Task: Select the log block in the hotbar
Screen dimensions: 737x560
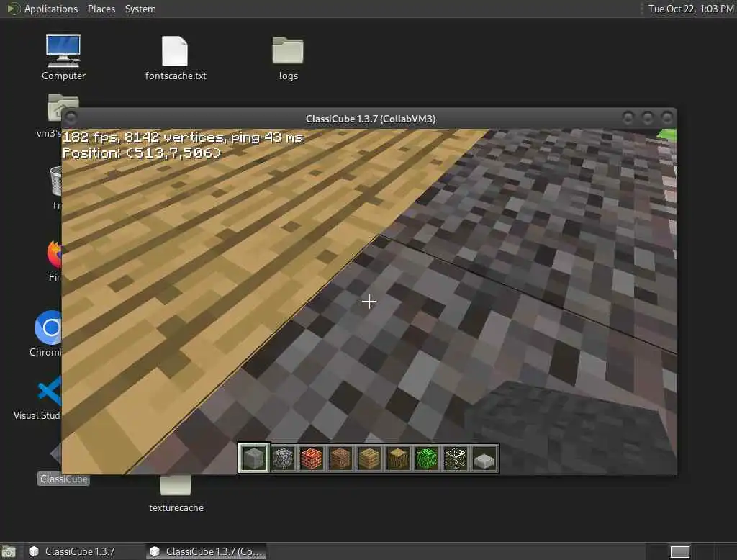Action: [x=397, y=458]
